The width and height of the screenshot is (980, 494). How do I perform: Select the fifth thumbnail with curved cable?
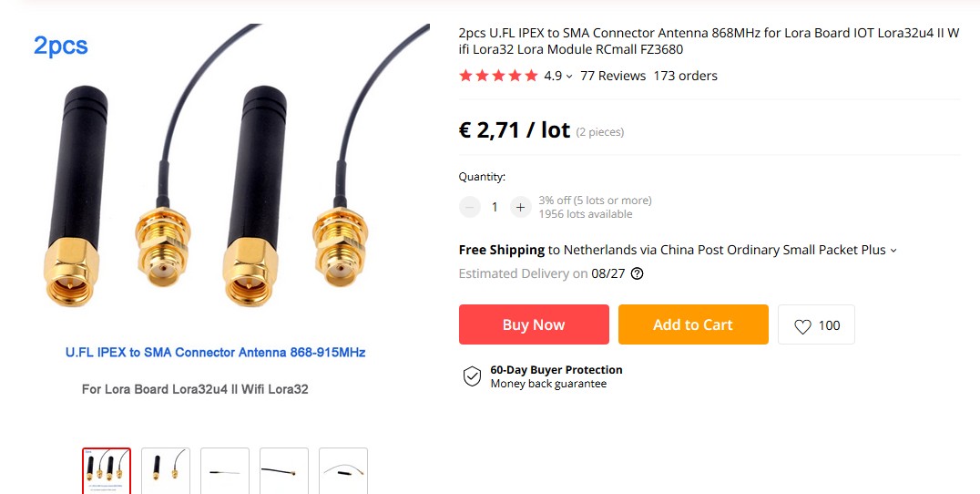pos(343,470)
